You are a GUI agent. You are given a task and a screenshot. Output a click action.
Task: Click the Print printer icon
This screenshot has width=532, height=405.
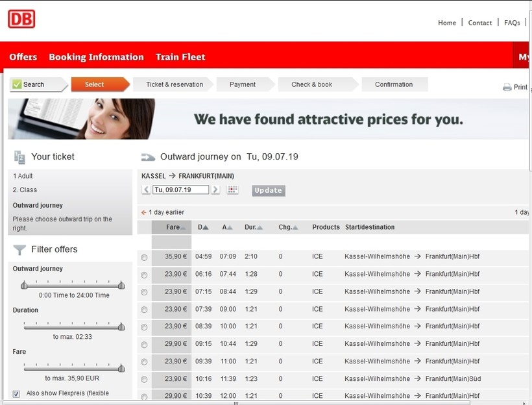pyautogui.click(x=507, y=87)
